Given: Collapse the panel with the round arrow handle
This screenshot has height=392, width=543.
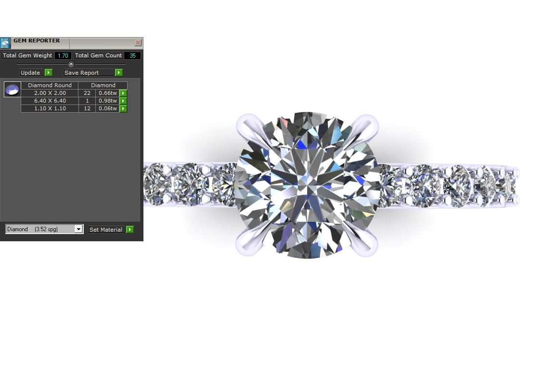Looking at the screenshot, I should (71, 64).
